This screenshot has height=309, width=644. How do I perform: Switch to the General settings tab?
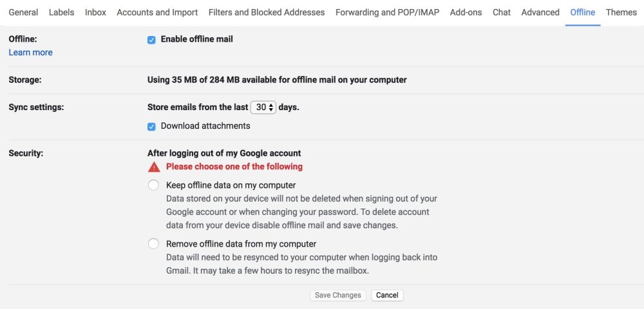click(23, 12)
